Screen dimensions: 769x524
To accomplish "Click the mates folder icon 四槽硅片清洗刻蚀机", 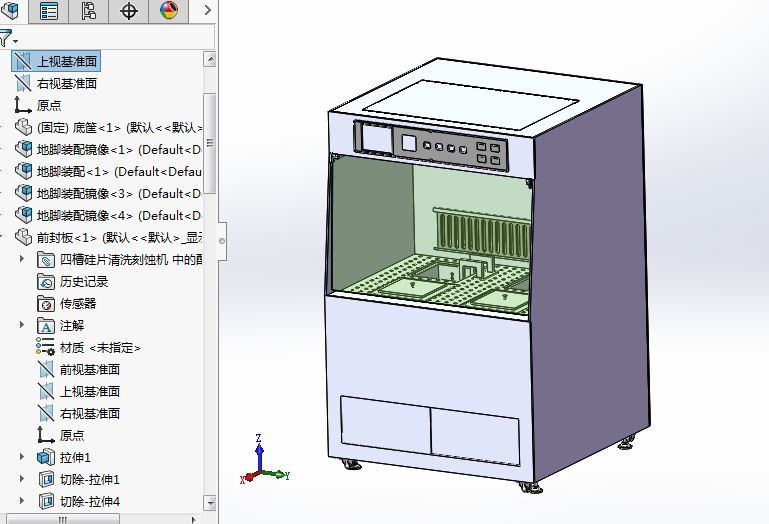I will (x=46, y=259).
